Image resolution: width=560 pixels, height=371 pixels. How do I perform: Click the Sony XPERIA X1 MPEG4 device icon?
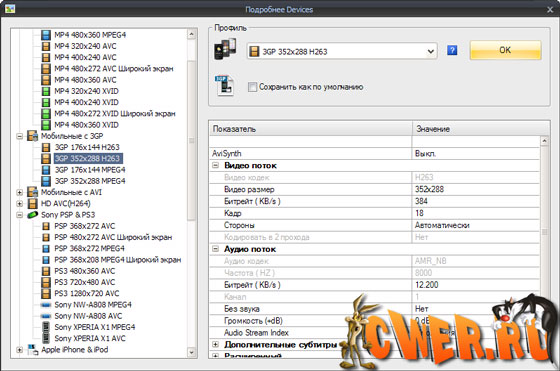pos(46,327)
